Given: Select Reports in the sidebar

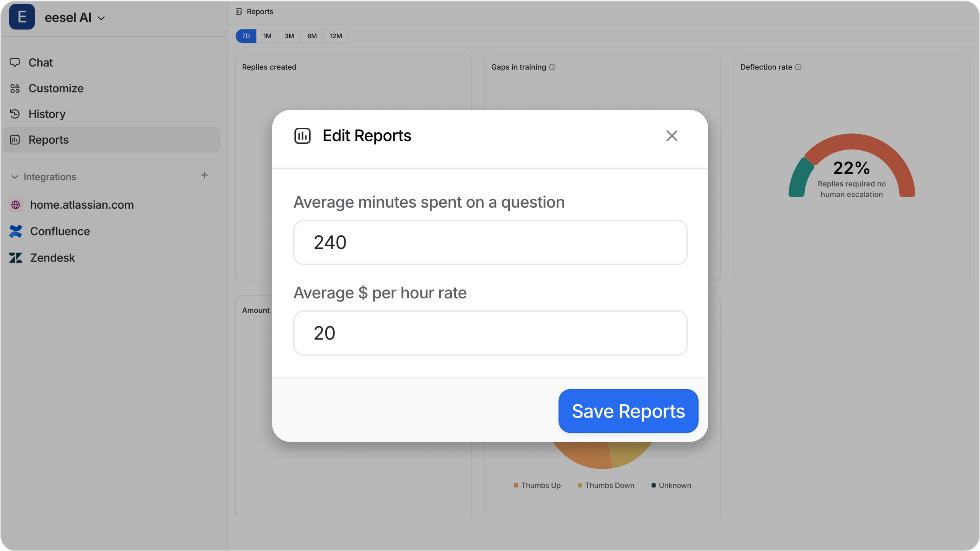Looking at the screenshot, I should click(x=112, y=140).
